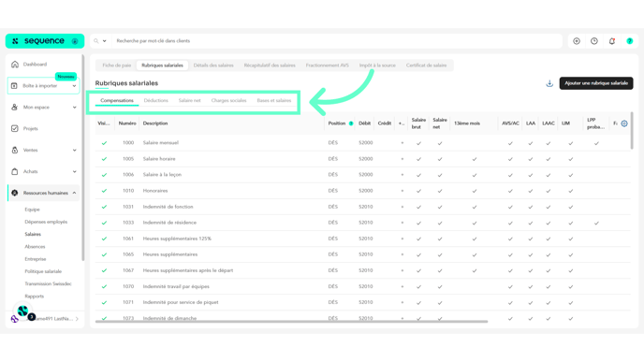The width and height of the screenshot is (644, 362).
Task: Focus the keyword search field
Action: pyautogui.click(x=337, y=41)
